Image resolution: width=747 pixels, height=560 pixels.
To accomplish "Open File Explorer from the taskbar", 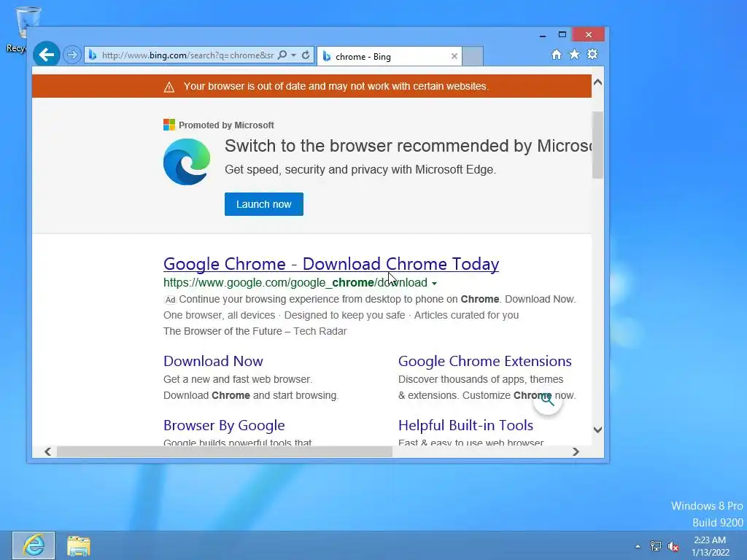I will coord(79,545).
